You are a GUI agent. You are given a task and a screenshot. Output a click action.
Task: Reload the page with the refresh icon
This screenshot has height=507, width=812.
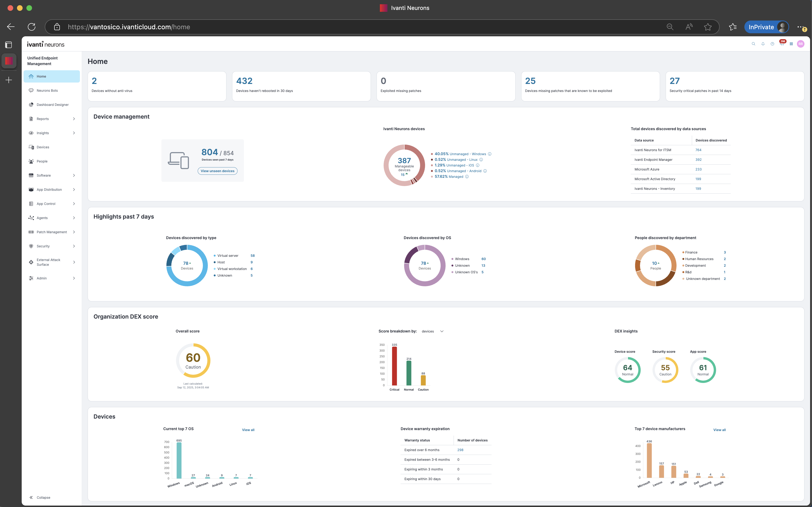coord(32,27)
